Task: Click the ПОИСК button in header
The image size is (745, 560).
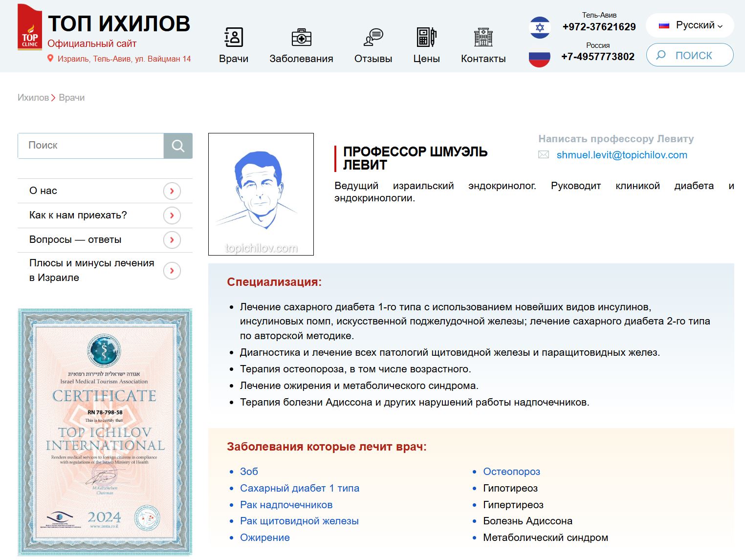Action: tap(690, 55)
